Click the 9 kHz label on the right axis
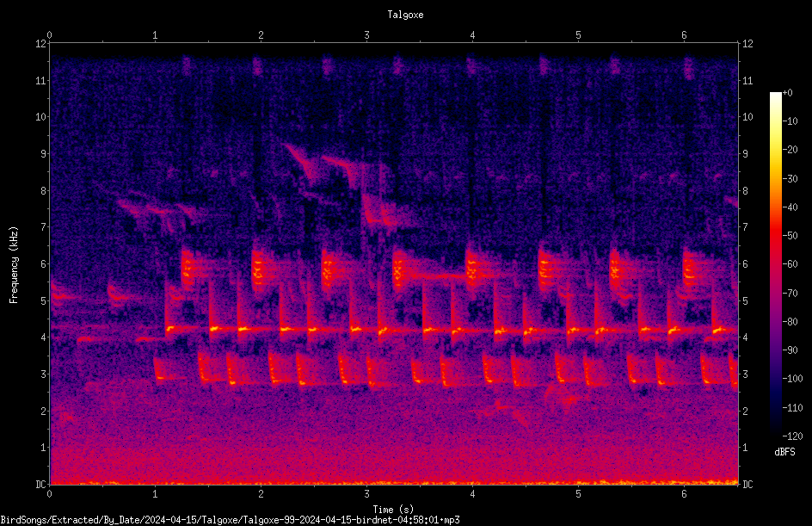This screenshot has height=526, width=812. [x=745, y=154]
